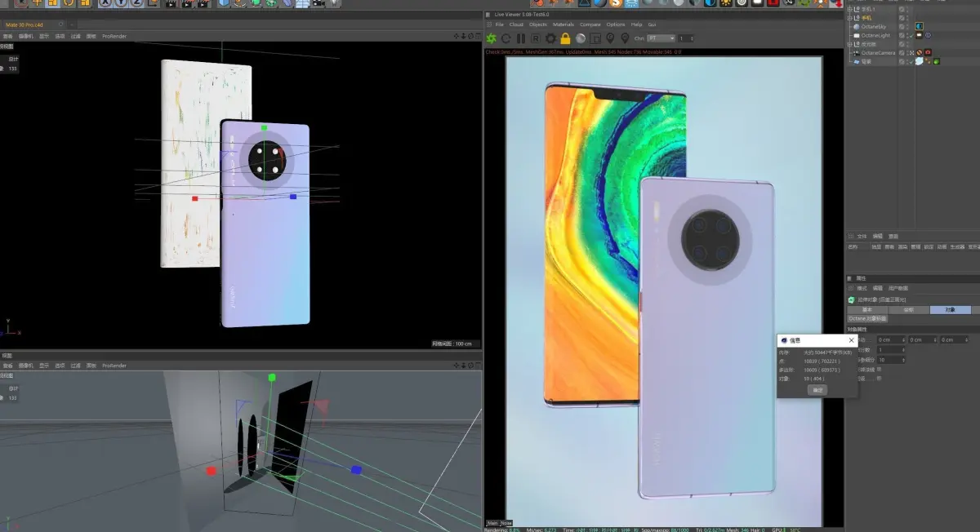Image resolution: width=980 pixels, height=532 pixels.
Task: Click blue Z-axis handle in bottom viewport
Action: pos(356,470)
